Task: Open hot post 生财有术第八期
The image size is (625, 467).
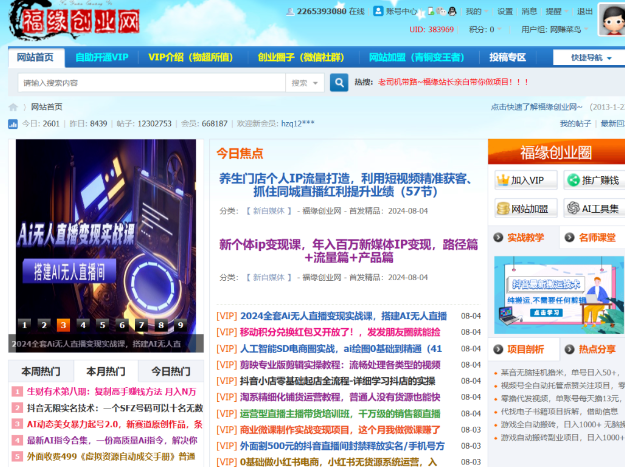Action: click(112, 392)
